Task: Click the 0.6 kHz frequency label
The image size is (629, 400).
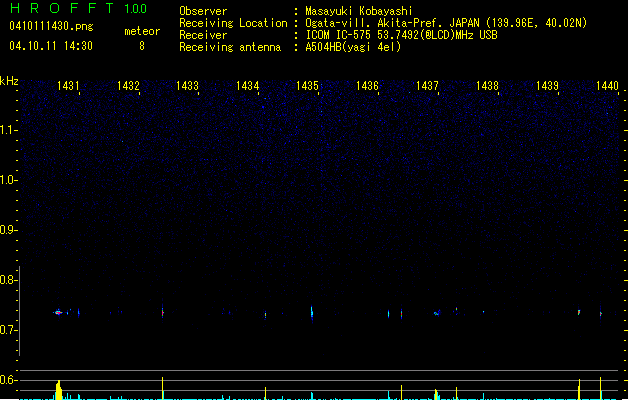Action: (x=8, y=380)
